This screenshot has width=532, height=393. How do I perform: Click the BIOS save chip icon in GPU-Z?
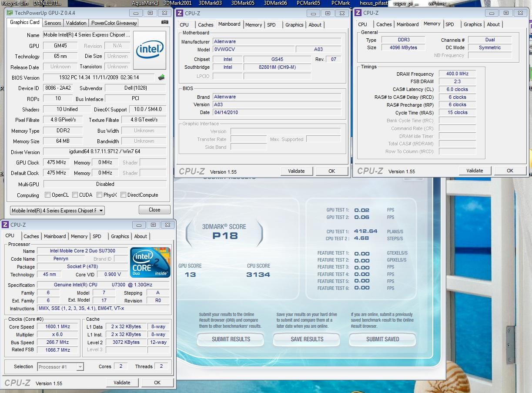[161, 77]
